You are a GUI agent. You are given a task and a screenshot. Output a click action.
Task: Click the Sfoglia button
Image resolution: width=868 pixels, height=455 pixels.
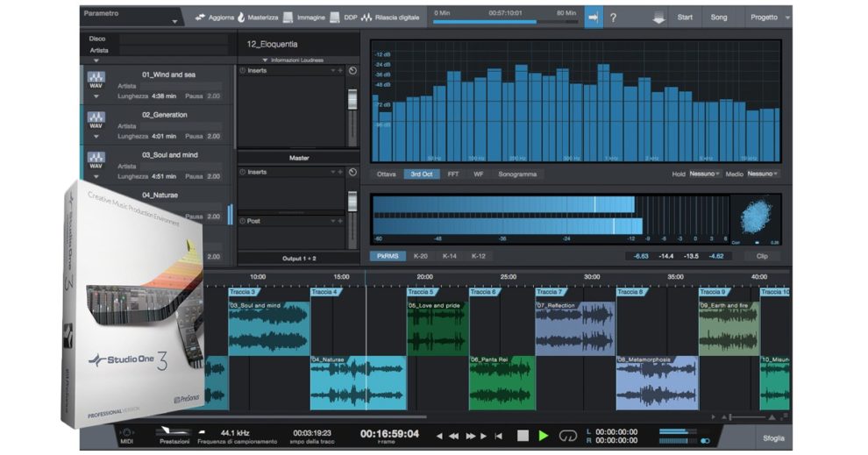tap(772, 438)
